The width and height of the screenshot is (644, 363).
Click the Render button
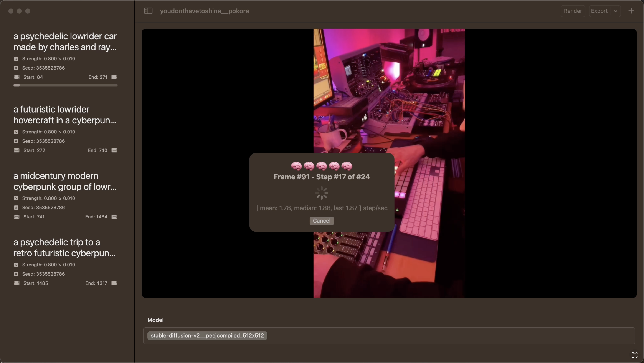click(x=573, y=11)
